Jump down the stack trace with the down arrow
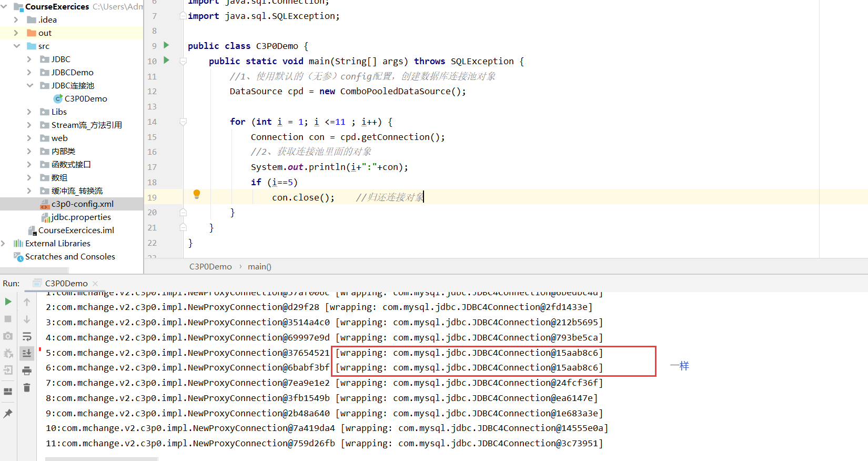The height and width of the screenshot is (461, 868). click(x=27, y=319)
